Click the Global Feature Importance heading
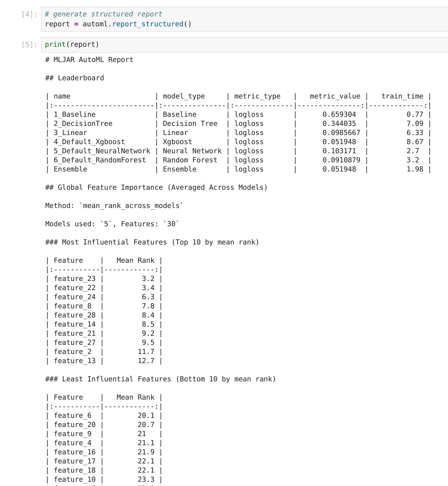 156,188
